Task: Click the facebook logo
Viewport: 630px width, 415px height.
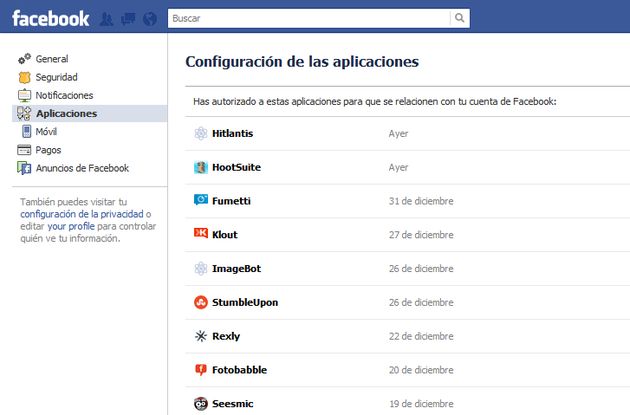Action: point(51,18)
